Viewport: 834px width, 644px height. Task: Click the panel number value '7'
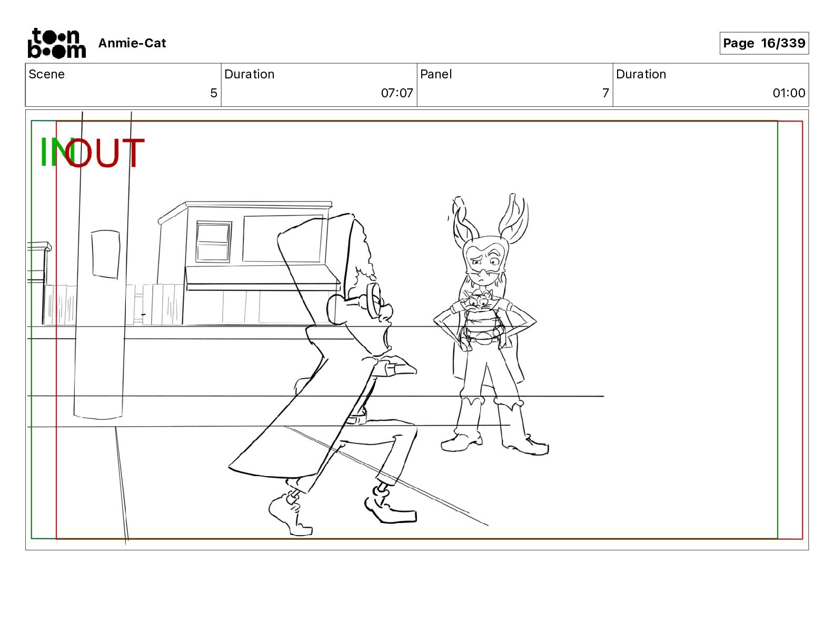point(605,93)
